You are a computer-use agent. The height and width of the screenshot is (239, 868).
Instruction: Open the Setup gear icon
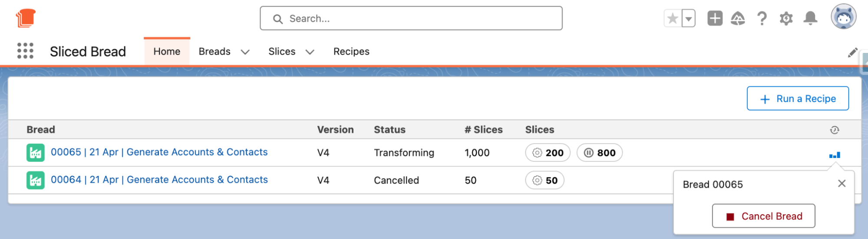786,19
